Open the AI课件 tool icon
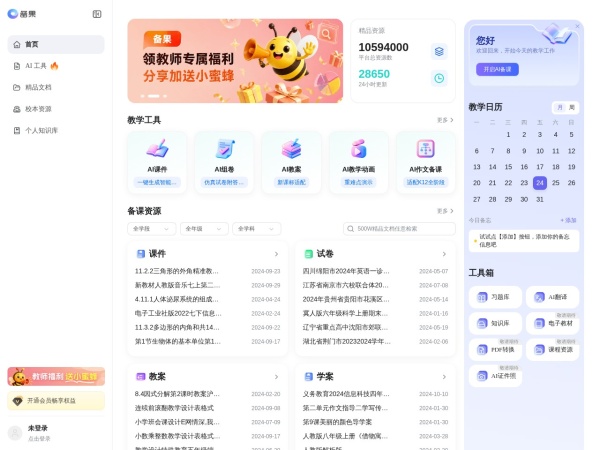 tap(157, 148)
